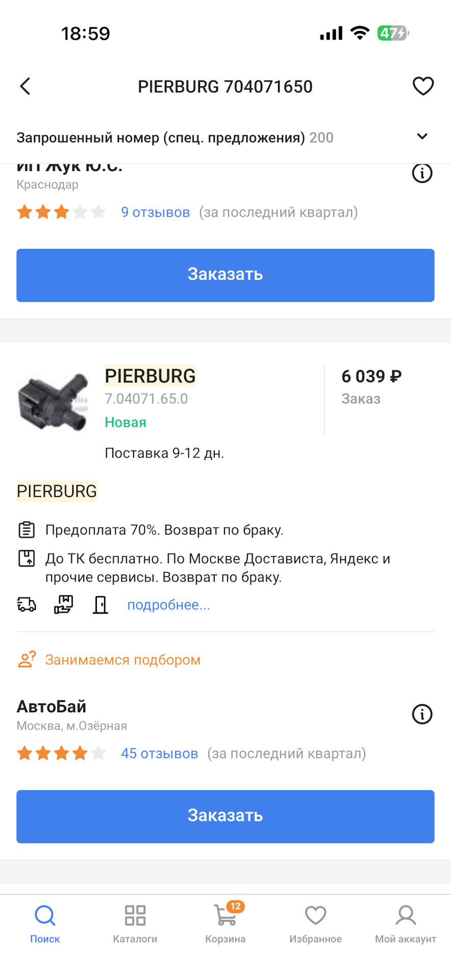Tap the package handover icon
The height and width of the screenshot is (980, 451).
click(64, 605)
